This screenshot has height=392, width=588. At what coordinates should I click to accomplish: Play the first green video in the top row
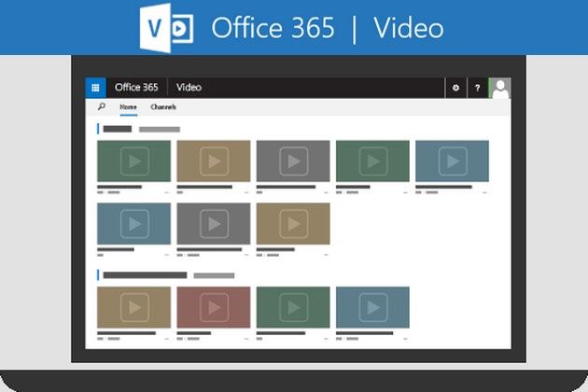coord(133,161)
